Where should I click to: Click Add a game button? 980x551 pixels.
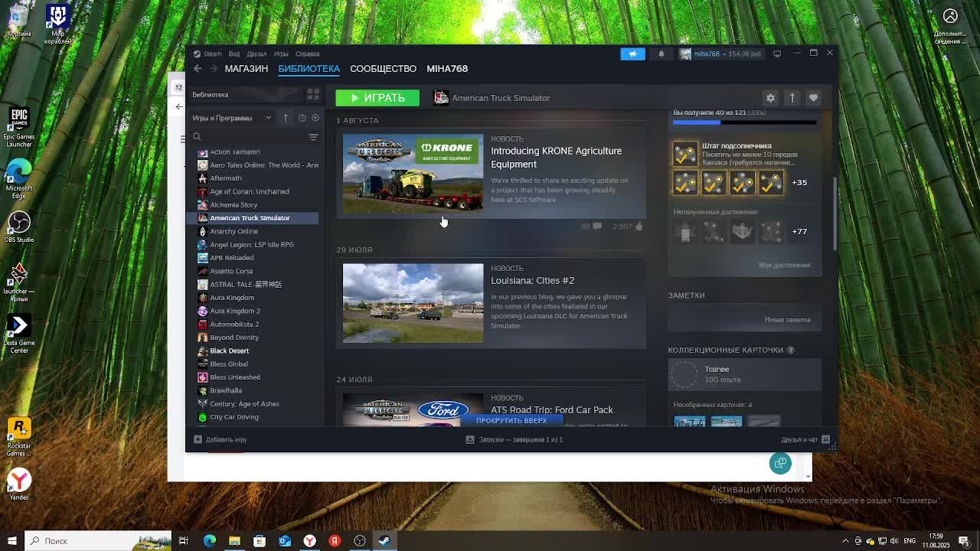click(x=220, y=440)
